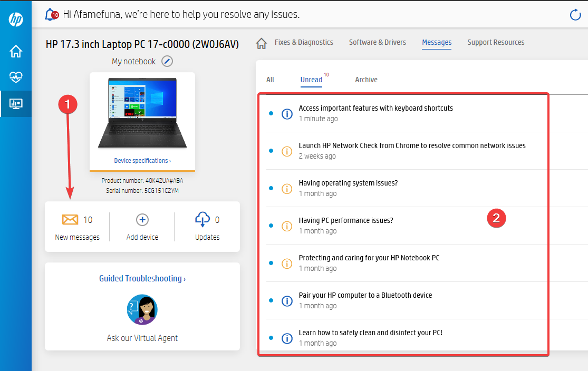Click info icon for HP Network Check message
Screen dimensions: 588x371
pyautogui.click(x=287, y=151)
